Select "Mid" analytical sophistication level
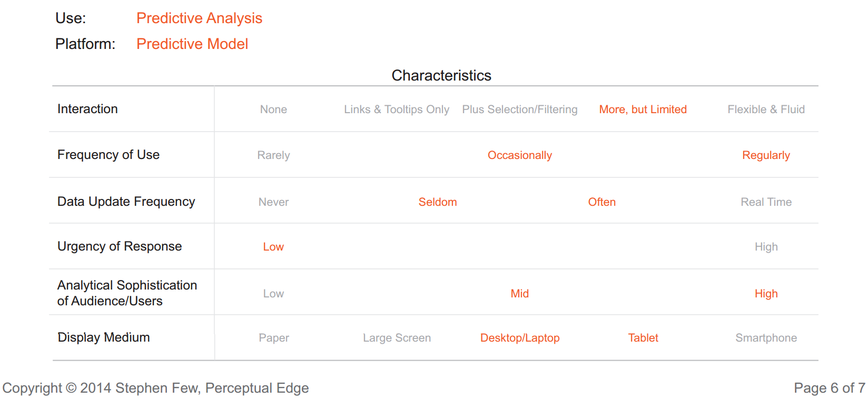 tap(519, 294)
